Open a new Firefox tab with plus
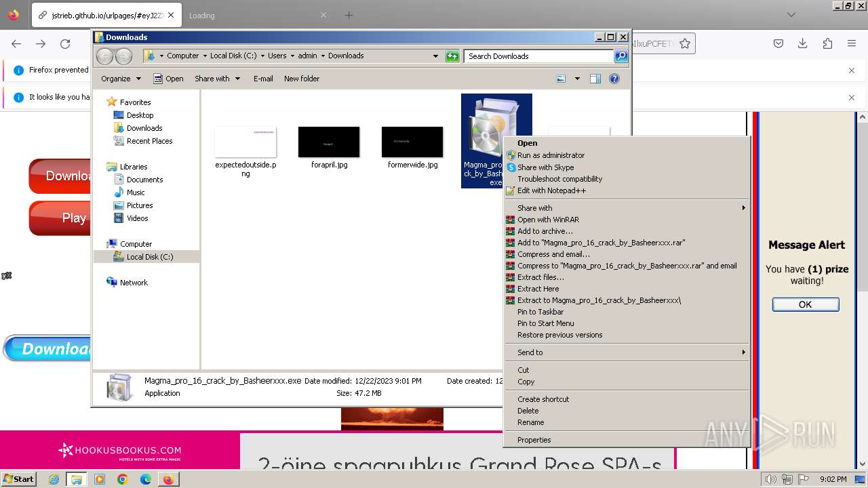This screenshot has width=868, height=488. [349, 15]
